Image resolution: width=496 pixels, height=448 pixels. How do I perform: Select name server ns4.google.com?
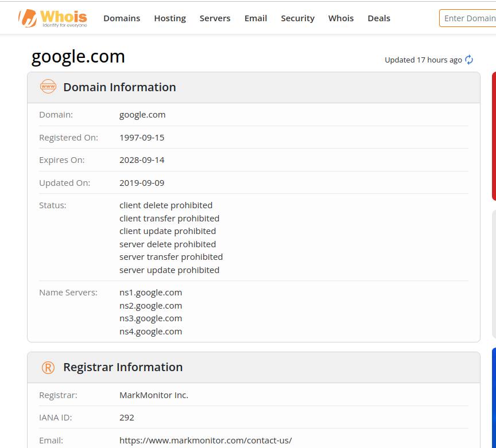[150, 332]
